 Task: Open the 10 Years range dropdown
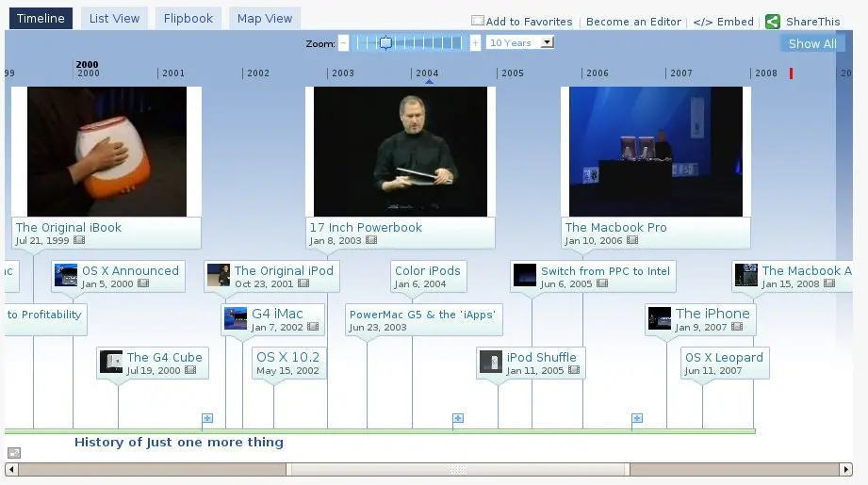[x=520, y=42]
